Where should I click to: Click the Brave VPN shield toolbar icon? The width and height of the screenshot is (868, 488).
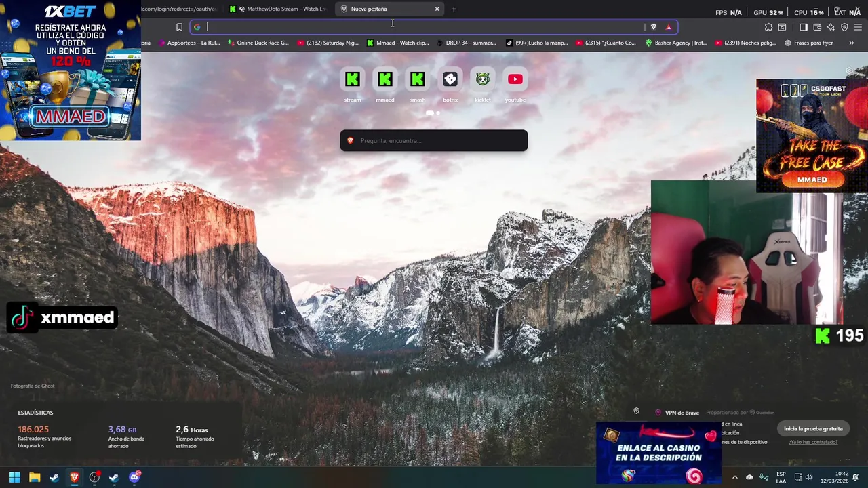click(x=844, y=27)
